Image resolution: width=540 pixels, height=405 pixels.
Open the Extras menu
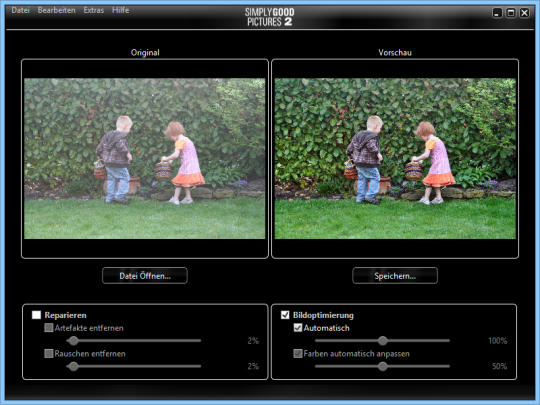tap(94, 10)
